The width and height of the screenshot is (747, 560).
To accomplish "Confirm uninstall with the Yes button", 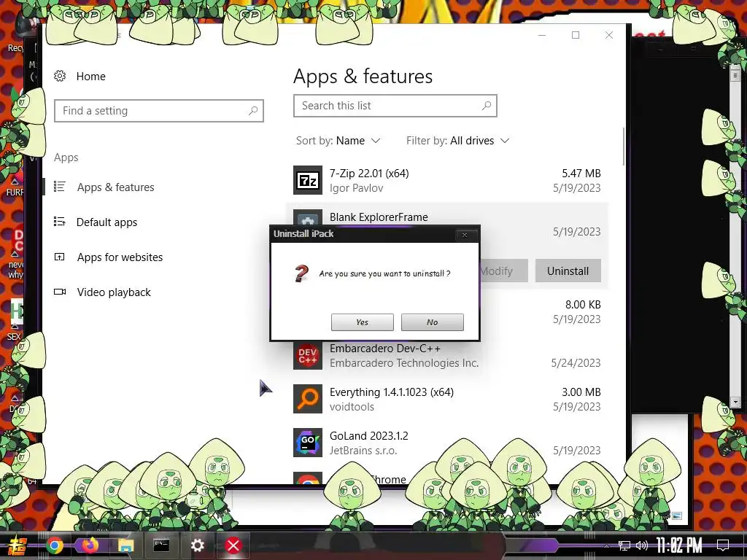I will click(x=362, y=322).
